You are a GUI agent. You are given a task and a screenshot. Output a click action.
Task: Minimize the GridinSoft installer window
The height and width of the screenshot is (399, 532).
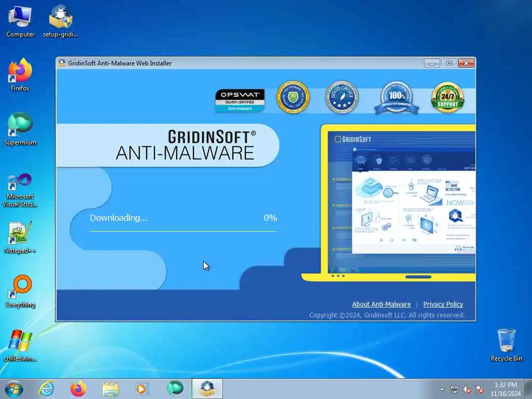pos(432,63)
